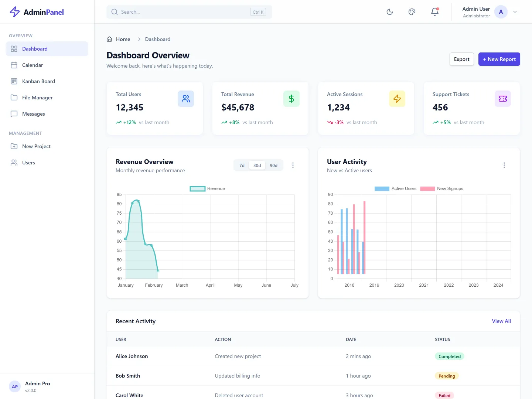Toggle dark mode with the moon icon
This screenshot has width=532, height=399.
389,11
